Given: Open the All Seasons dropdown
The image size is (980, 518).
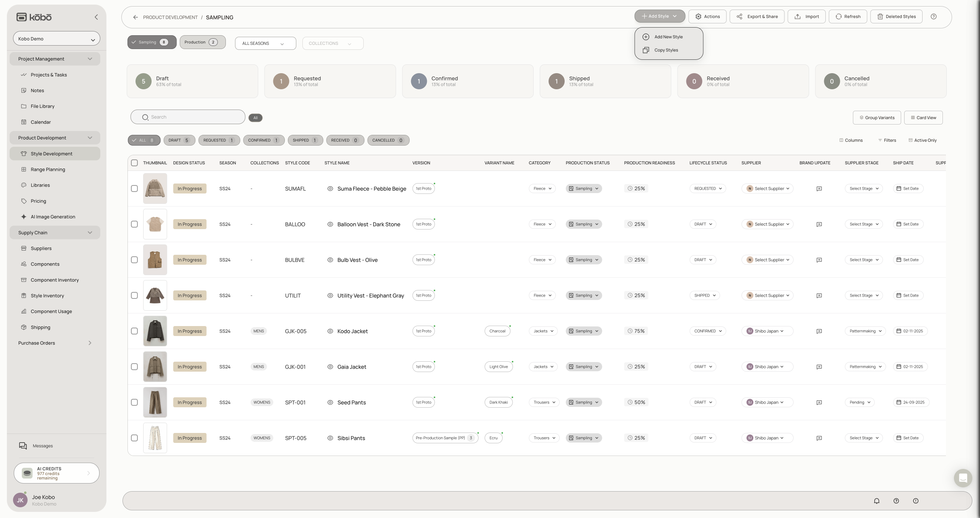Looking at the screenshot, I should 265,43.
